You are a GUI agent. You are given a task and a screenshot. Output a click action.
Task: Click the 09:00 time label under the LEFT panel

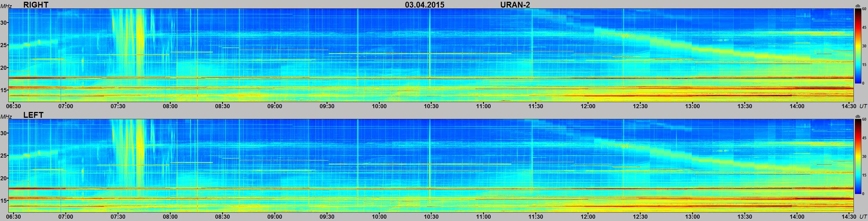click(x=275, y=216)
